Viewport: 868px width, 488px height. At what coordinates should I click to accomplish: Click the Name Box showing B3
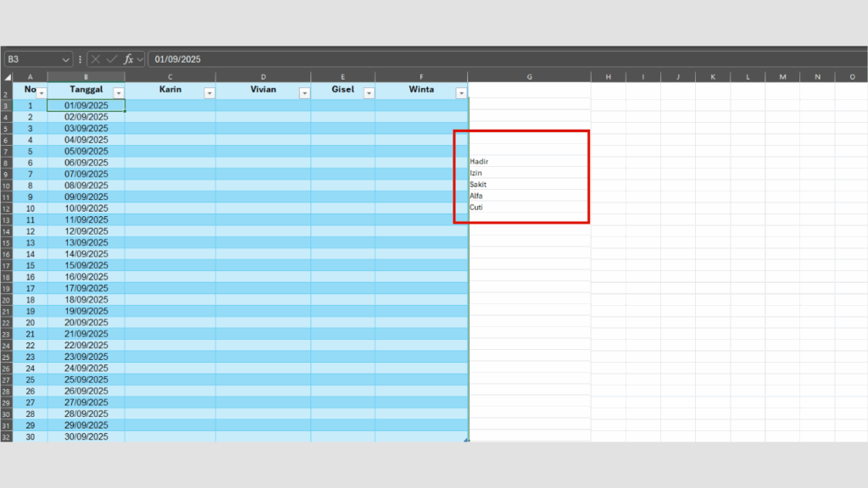click(34, 59)
